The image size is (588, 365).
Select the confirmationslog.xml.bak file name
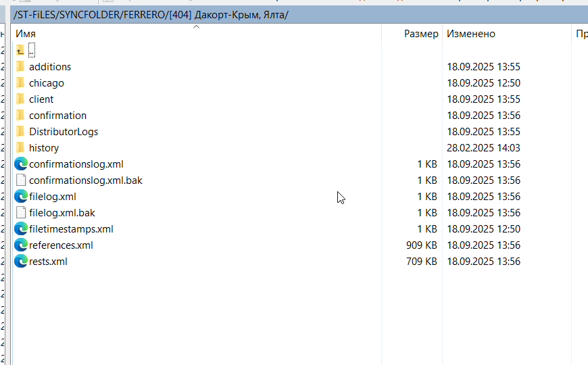86,180
